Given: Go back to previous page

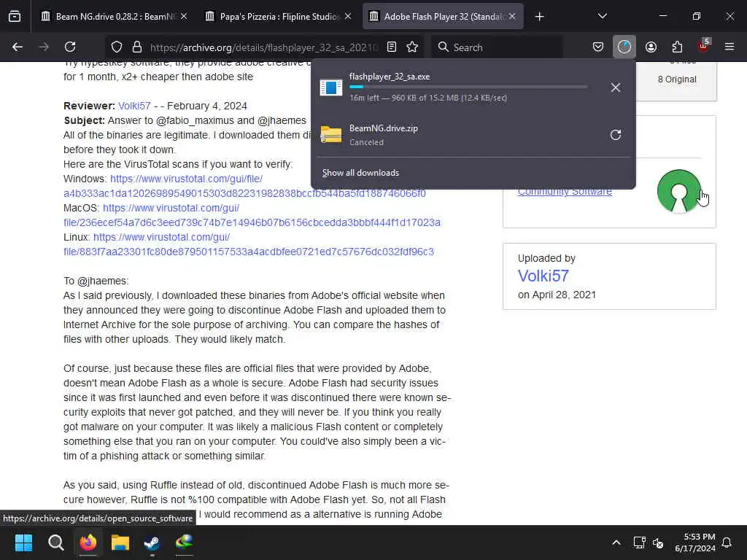Looking at the screenshot, I should pos(18,47).
